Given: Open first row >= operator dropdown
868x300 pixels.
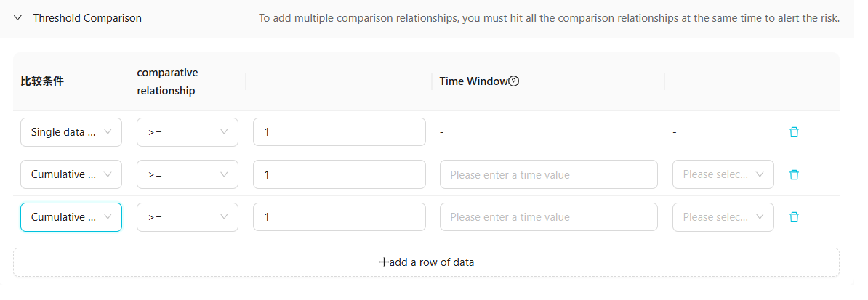Looking at the screenshot, I should (x=188, y=132).
